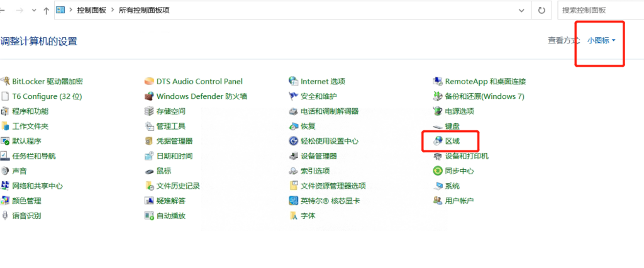The image size is (644, 268).
Task: Open the recent locations dropdown arrow
Action: click(34, 10)
